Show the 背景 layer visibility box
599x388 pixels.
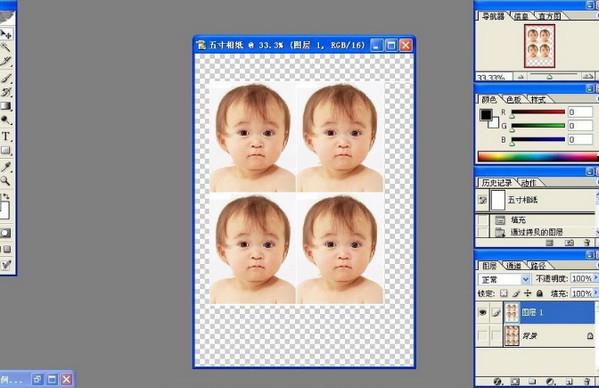[483, 336]
